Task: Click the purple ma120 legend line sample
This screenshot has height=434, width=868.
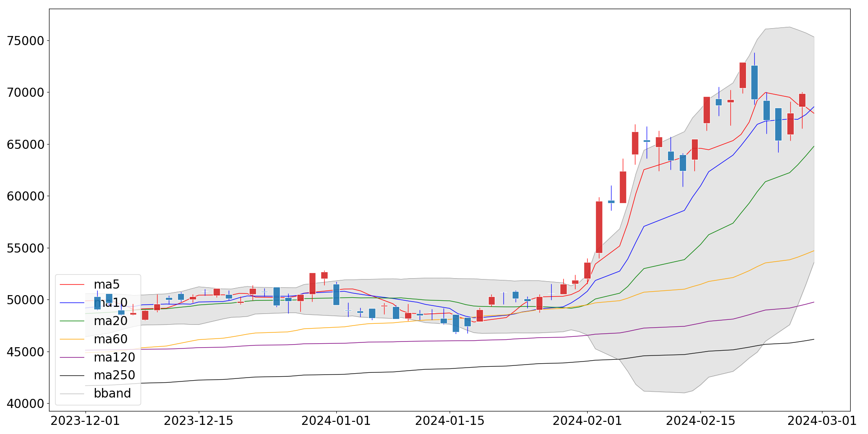Action: (x=72, y=358)
